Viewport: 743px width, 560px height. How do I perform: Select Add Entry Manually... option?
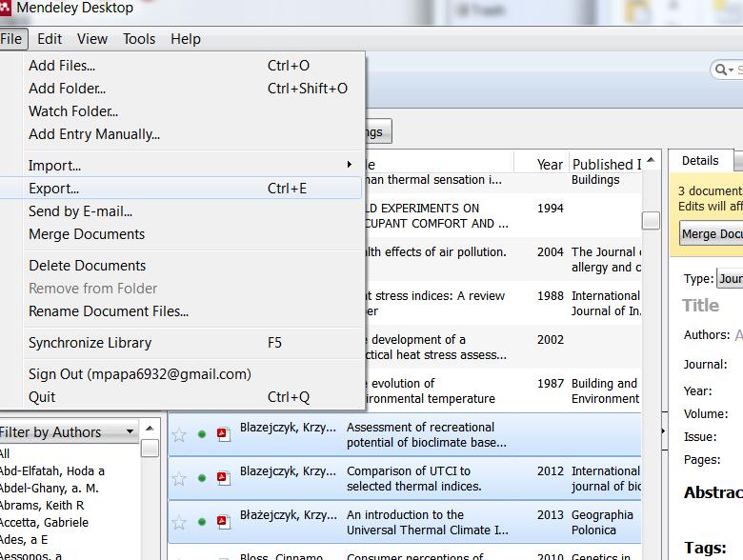tap(182, 134)
